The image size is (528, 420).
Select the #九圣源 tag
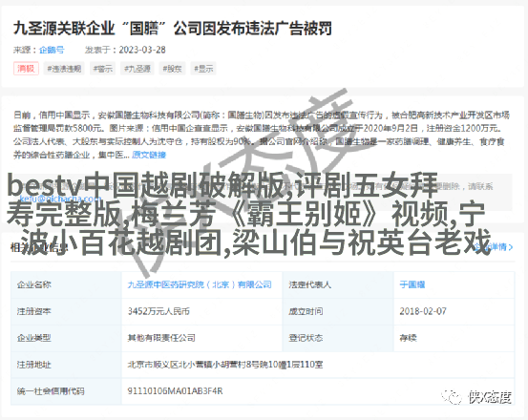pos(137,69)
